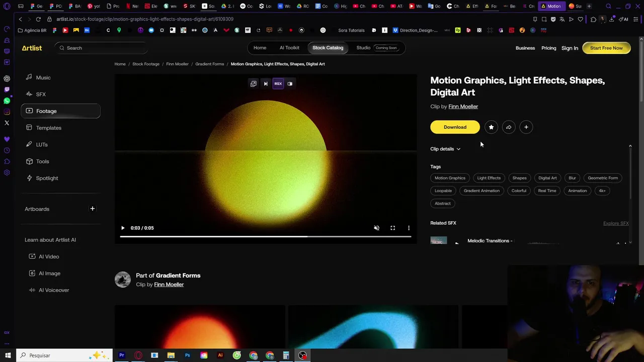Open the Home tab in top navigation
The image size is (644, 362).
[x=260, y=48]
